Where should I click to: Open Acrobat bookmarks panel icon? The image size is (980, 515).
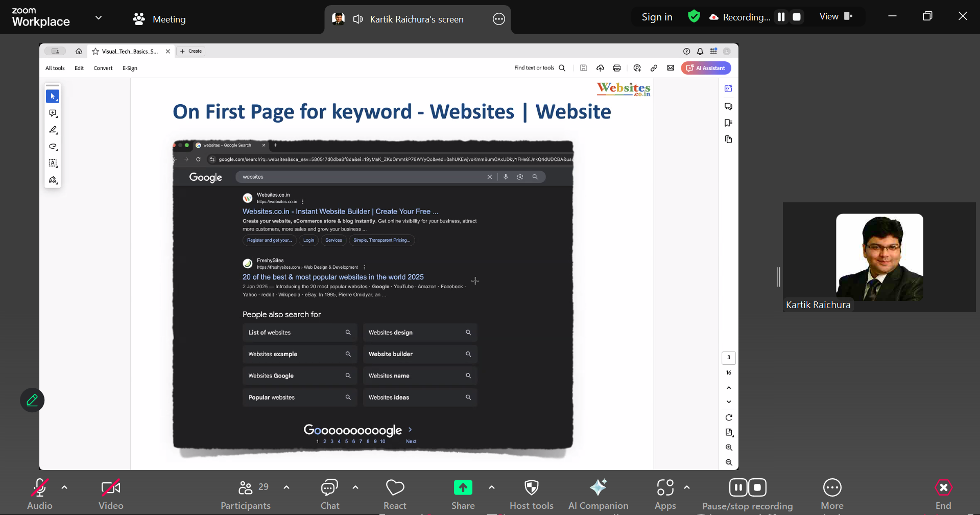coord(729,123)
